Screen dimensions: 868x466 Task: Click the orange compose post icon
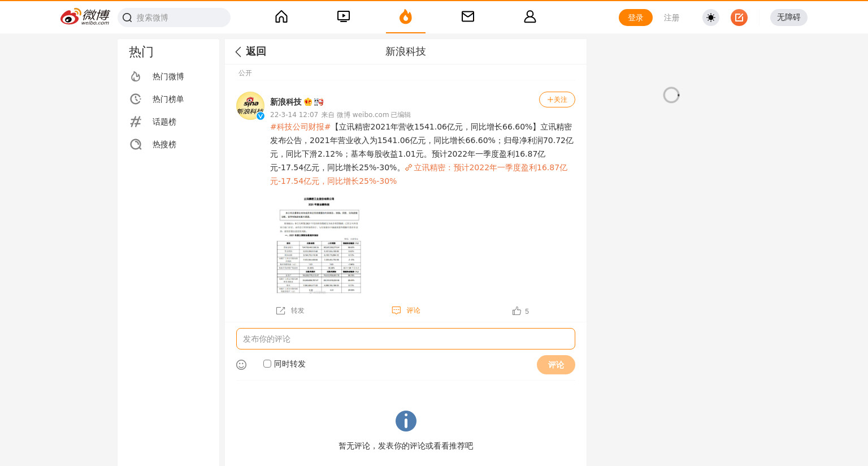(739, 18)
